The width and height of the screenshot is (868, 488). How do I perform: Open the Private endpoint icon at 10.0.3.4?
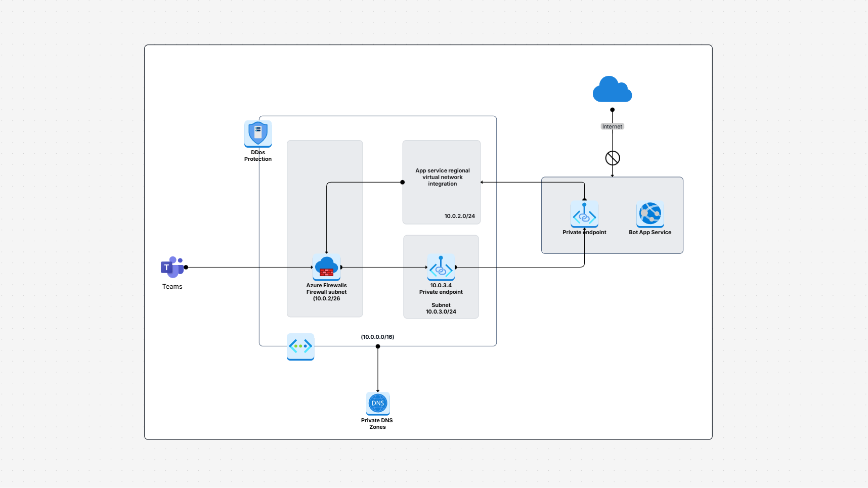441,268
